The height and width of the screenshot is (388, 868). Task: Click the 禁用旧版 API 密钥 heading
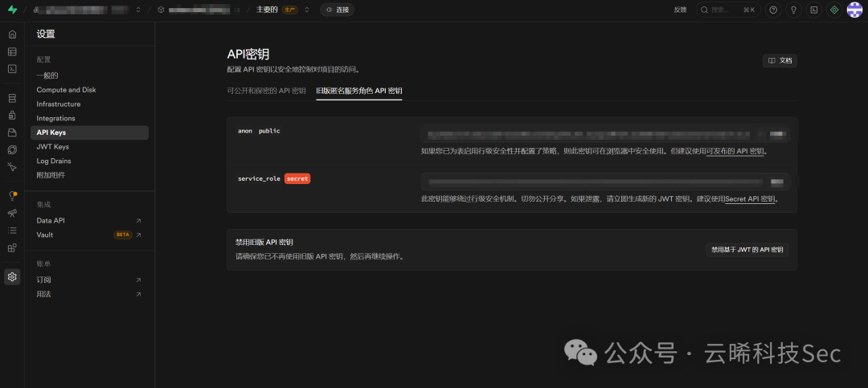(264, 243)
